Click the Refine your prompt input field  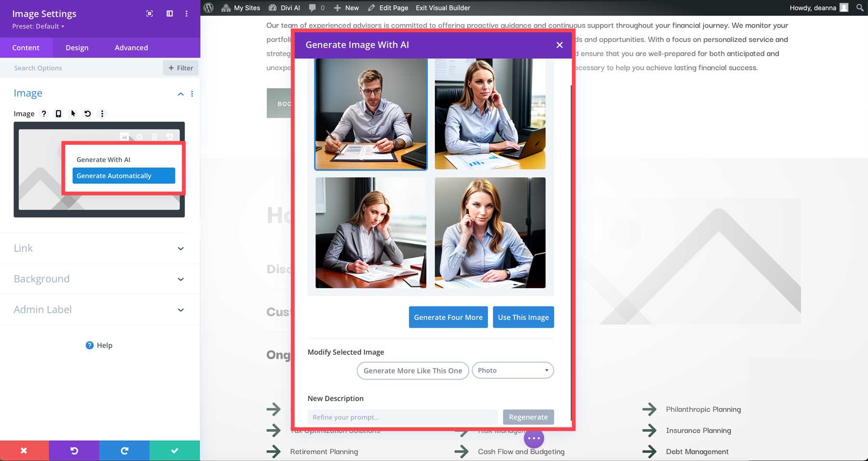pyautogui.click(x=403, y=417)
